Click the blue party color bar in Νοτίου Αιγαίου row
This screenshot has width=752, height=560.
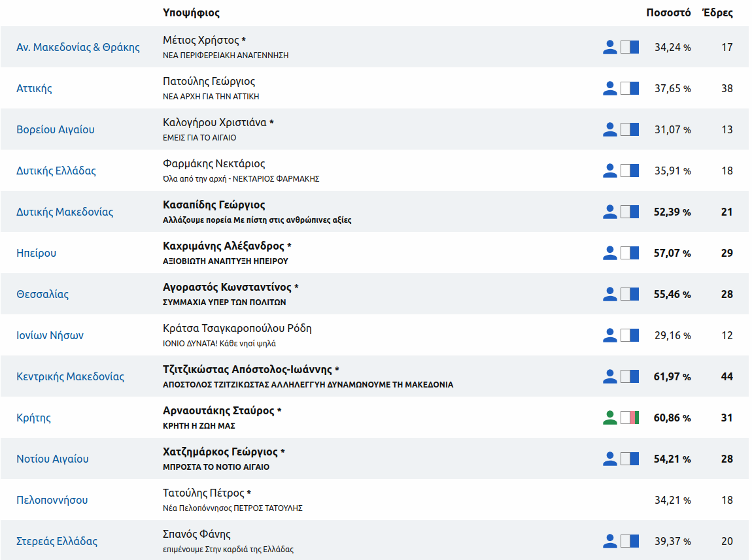pos(630,459)
